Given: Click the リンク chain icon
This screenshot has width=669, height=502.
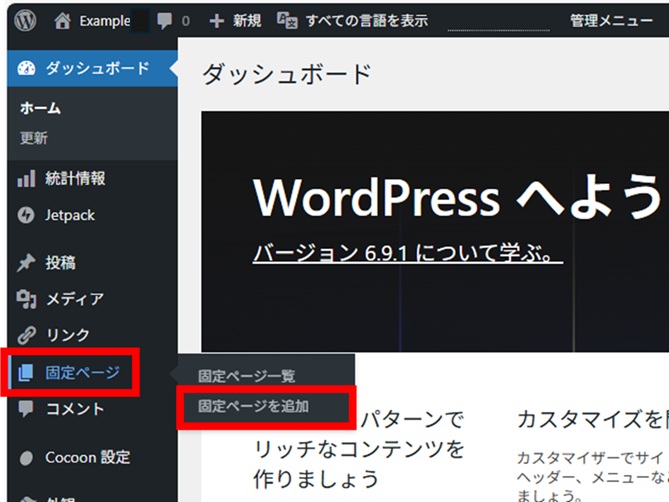Looking at the screenshot, I should [x=27, y=335].
